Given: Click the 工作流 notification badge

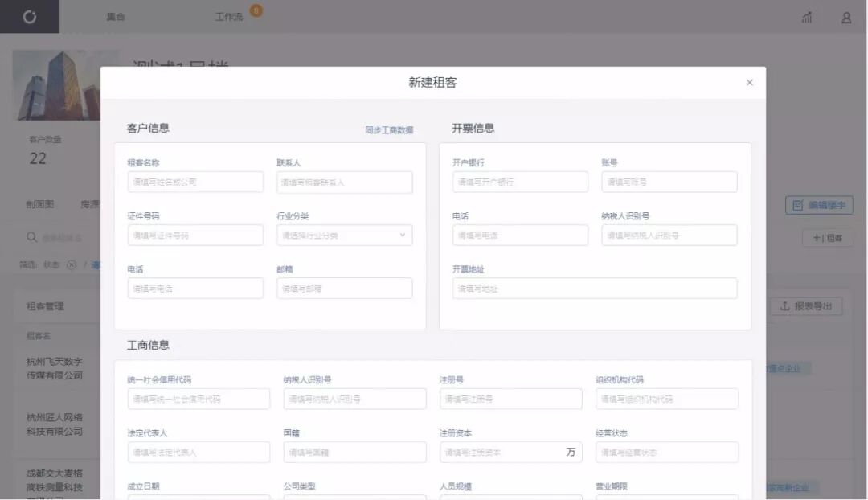Looking at the screenshot, I should pyautogui.click(x=256, y=10).
